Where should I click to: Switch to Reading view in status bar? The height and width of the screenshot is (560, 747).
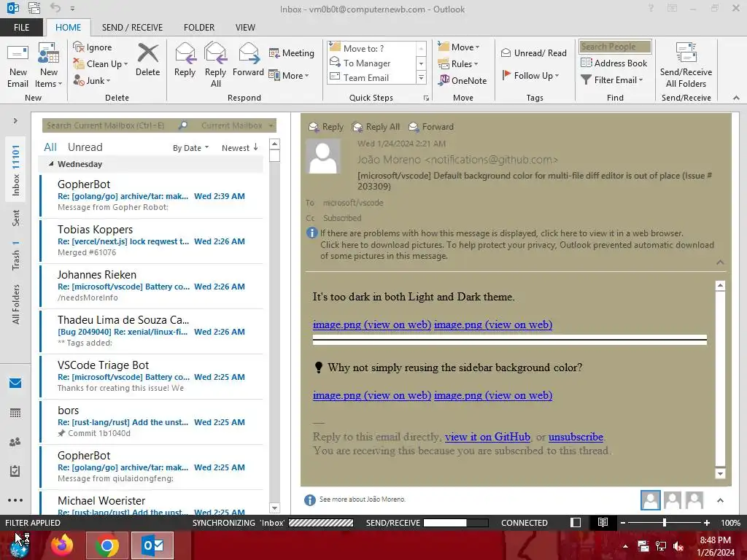point(603,522)
